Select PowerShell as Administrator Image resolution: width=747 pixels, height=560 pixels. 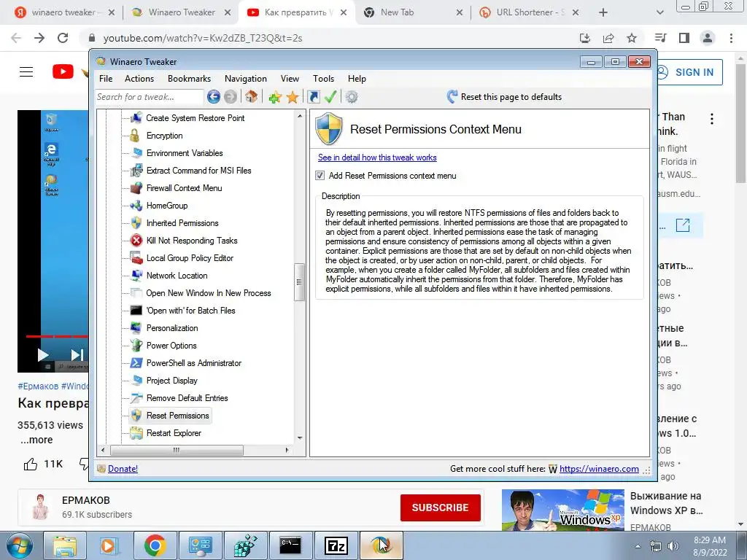pos(194,363)
